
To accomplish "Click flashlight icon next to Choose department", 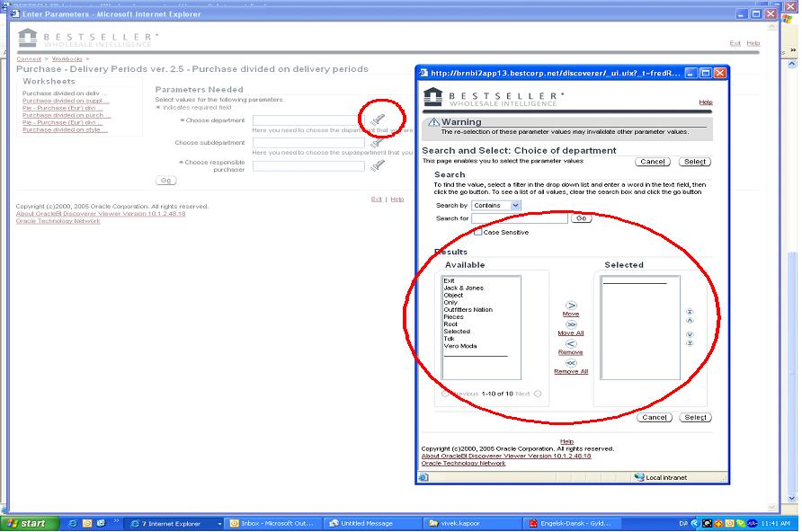I will coord(379,120).
